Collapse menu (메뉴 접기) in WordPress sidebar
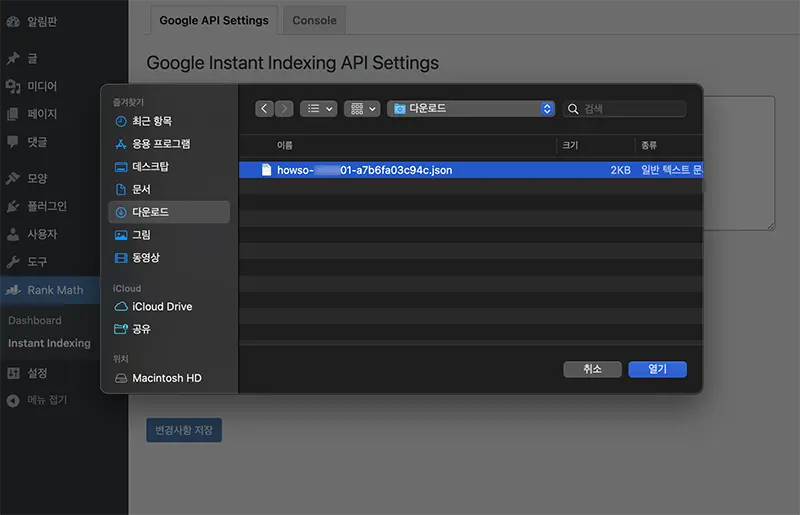 pos(38,400)
